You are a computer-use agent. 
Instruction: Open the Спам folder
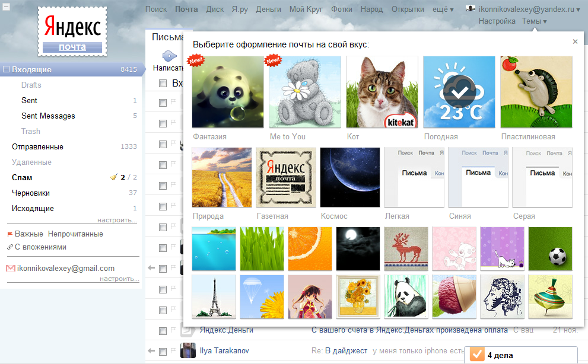coord(22,177)
